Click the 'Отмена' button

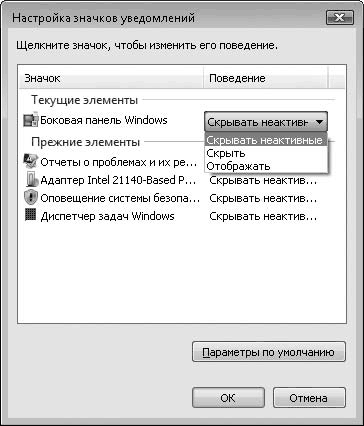(309, 398)
